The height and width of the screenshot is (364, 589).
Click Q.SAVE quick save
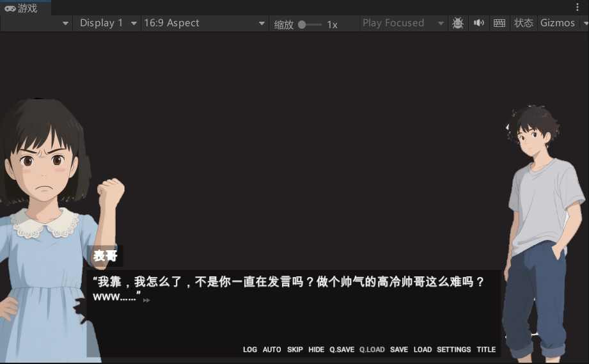342,350
